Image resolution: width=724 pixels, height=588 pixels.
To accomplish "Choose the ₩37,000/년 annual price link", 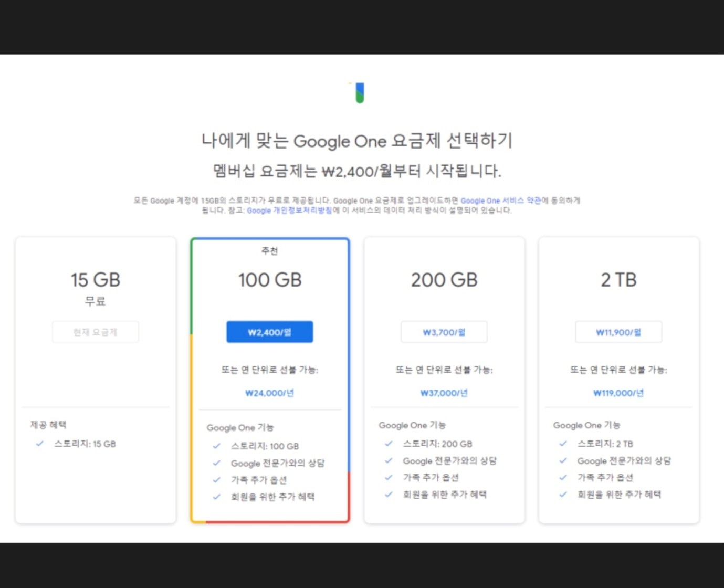I will tap(444, 393).
